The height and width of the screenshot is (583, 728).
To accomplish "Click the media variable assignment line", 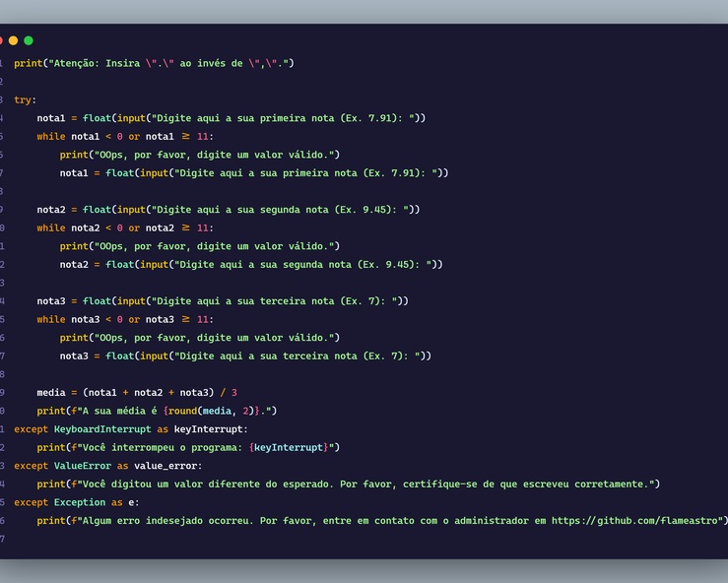I will (137, 392).
